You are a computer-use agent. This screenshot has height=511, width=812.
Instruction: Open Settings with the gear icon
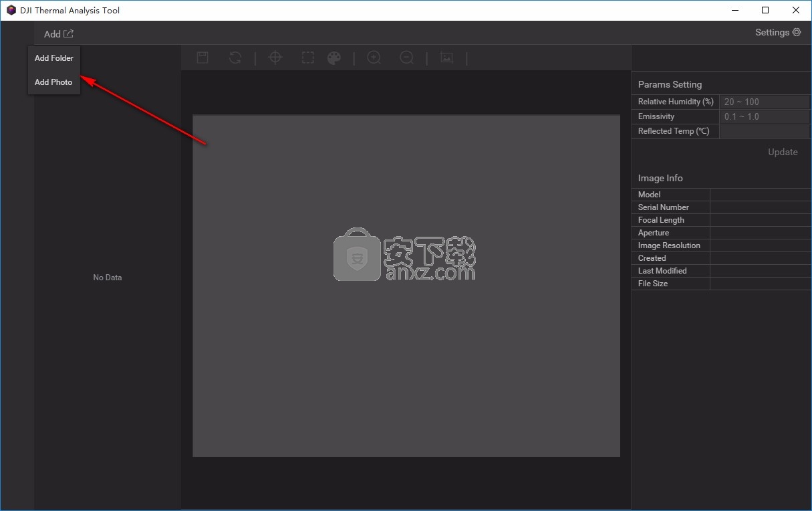point(778,32)
